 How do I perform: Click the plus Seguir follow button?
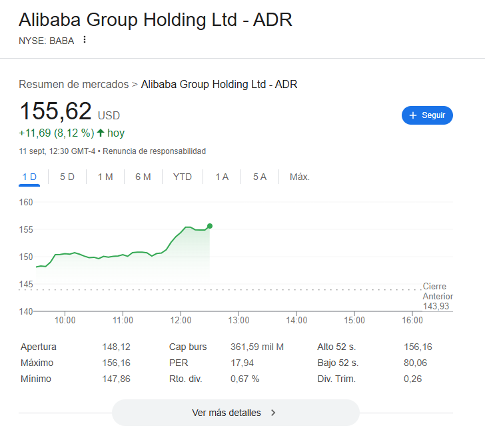[427, 115]
